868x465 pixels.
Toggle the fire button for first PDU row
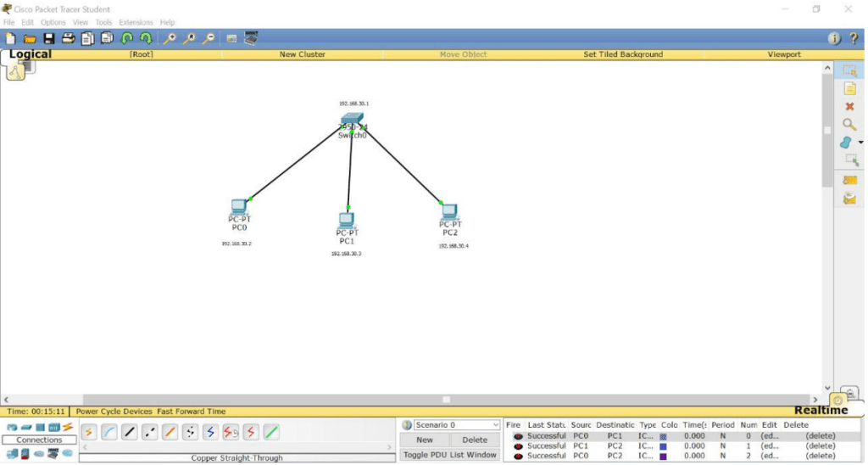(518, 436)
